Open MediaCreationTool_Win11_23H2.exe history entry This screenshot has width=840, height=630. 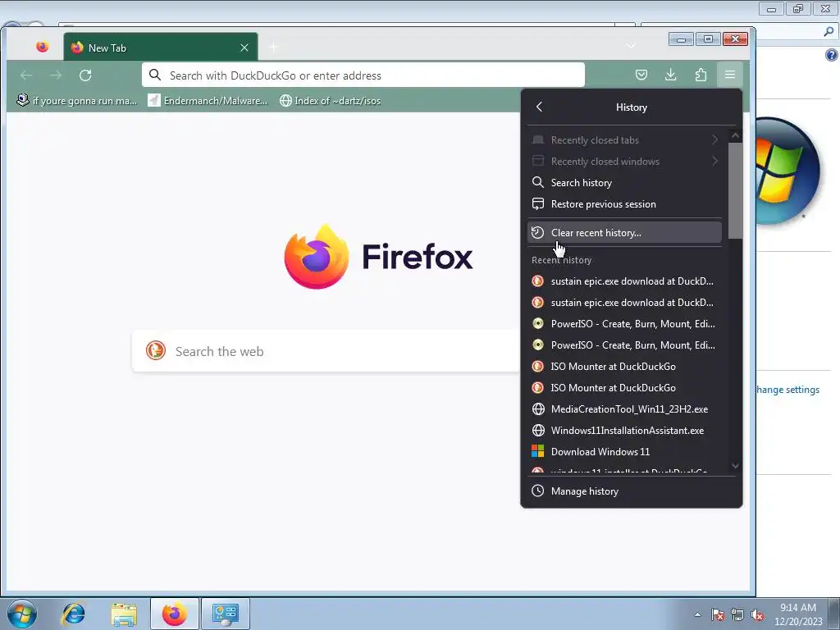[624, 409]
